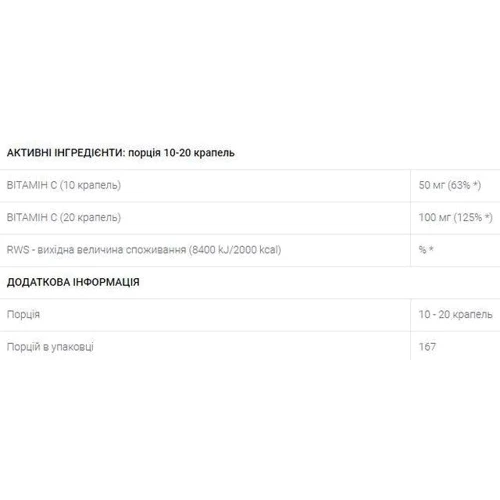Click 'вихідна величина споживання' text
Image resolution: width=500 pixels, height=500 pixels.
click(112, 250)
